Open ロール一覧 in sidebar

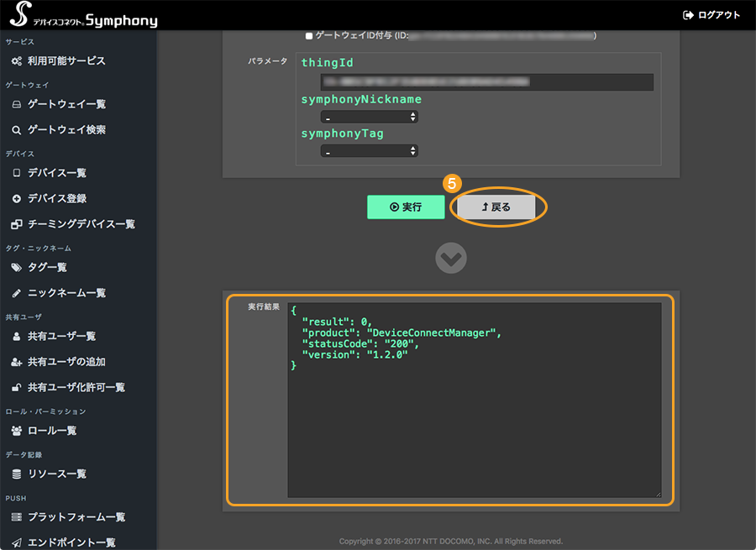tap(52, 431)
